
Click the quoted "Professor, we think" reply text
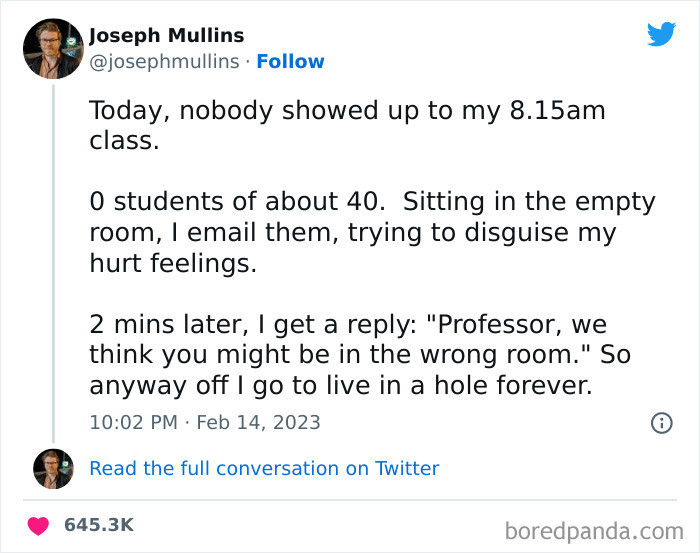[x=520, y=326]
